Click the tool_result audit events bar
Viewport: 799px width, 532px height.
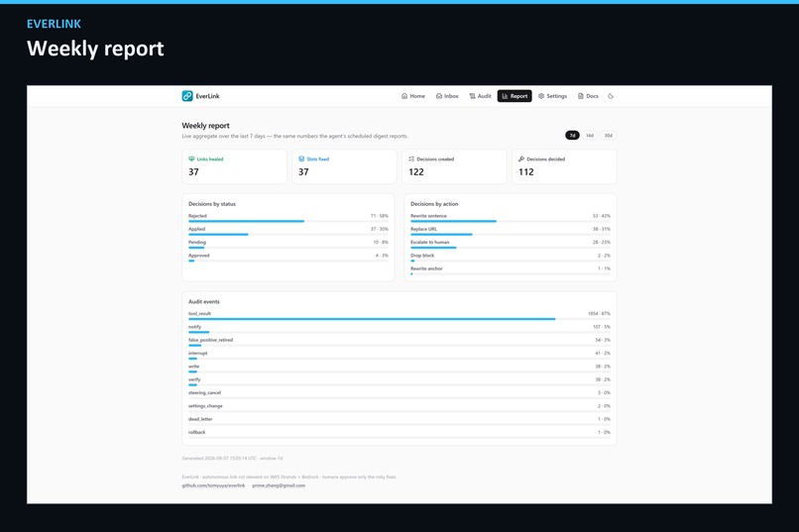399,319
